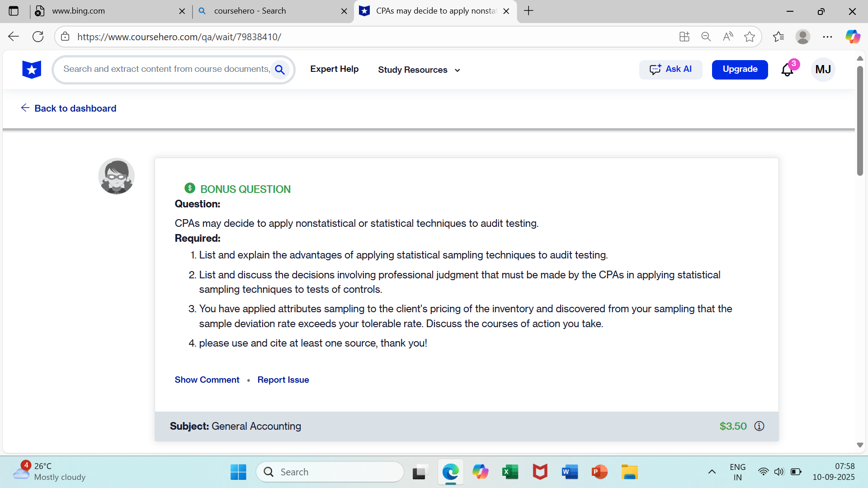Expand hidden system tray icons
Viewport: 868px width, 488px height.
pos(712,471)
